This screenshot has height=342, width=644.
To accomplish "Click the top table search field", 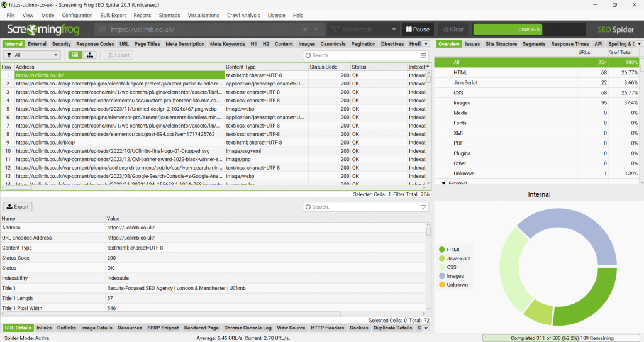I will point(361,55).
